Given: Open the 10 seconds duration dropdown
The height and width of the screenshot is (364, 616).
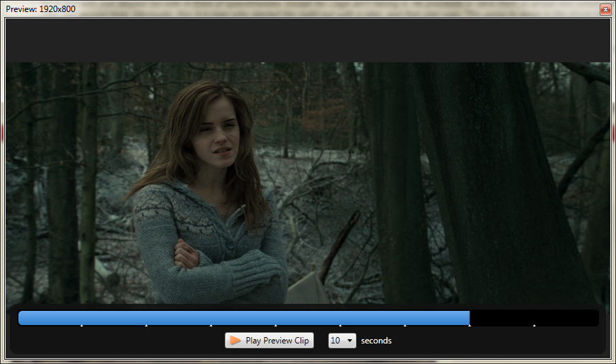Looking at the screenshot, I should [x=342, y=341].
